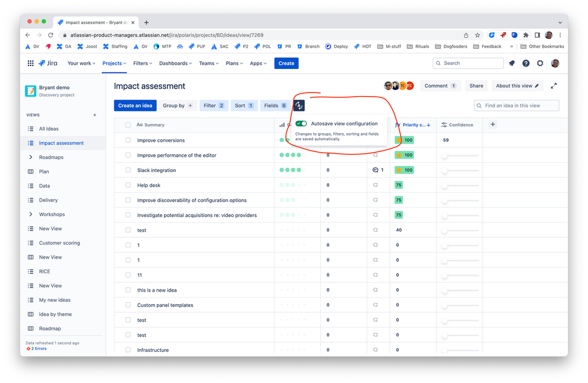Check the Improve performance of the editor checkbox
The image size is (588, 383).
pos(128,155)
